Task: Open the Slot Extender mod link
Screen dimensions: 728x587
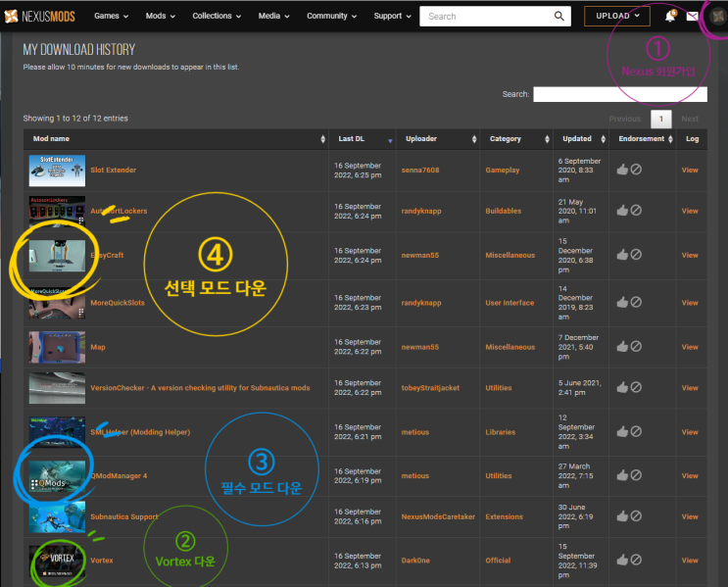Action: coord(113,170)
